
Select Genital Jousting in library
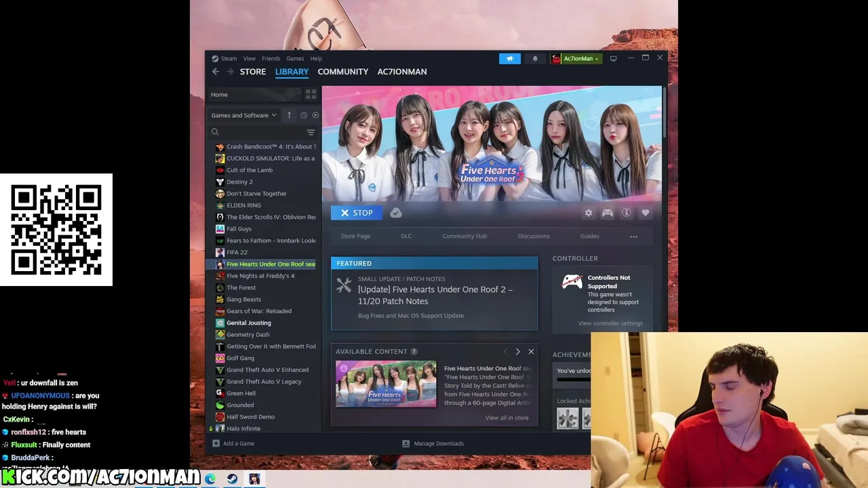coord(248,323)
